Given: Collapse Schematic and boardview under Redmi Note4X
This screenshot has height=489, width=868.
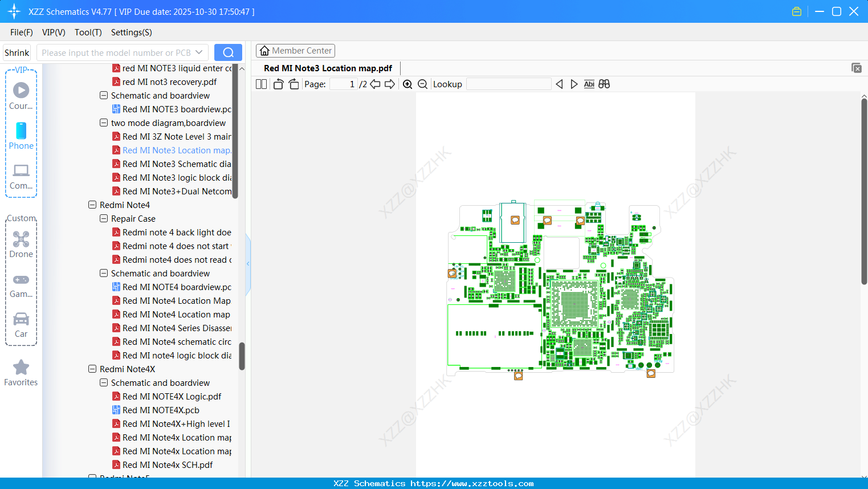Looking at the screenshot, I should [104, 383].
